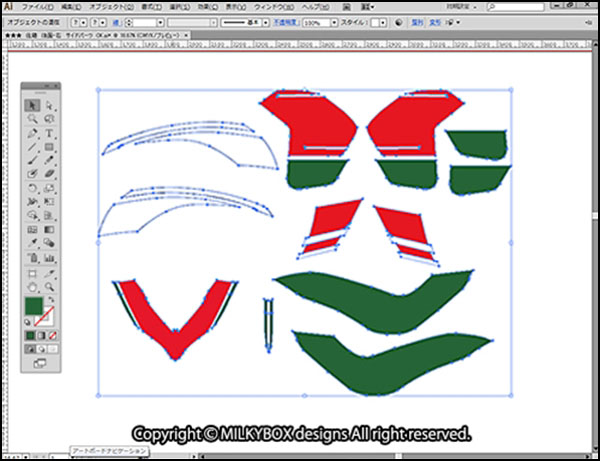Select the Direct Selection tool
Screen dimensions: 600x461
click(x=49, y=105)
